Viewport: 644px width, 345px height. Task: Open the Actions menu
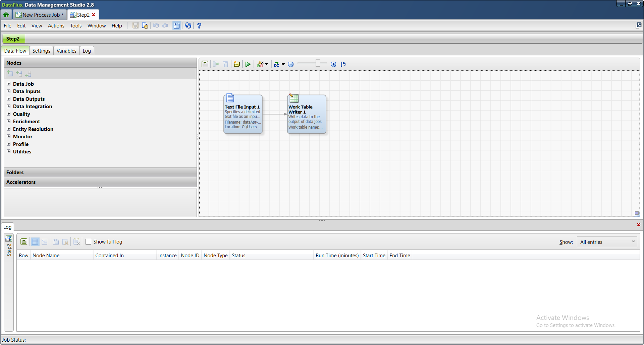tap(56, 26)
